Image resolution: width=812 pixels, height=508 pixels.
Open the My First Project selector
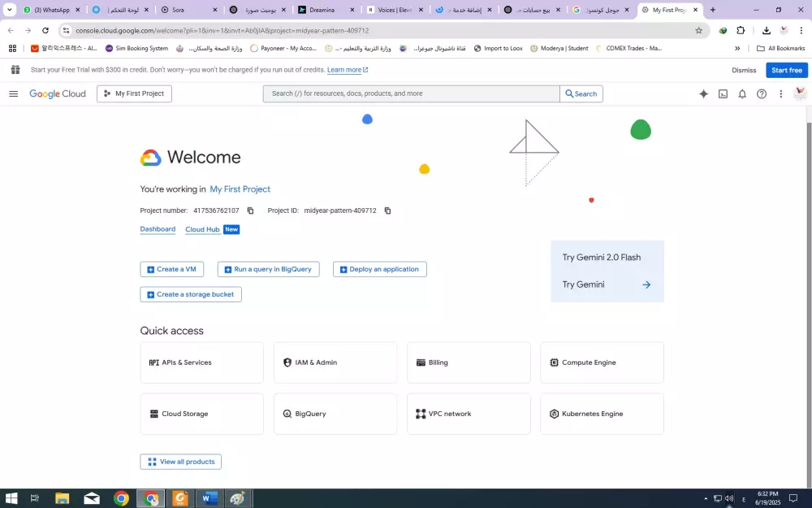point(134,93)
